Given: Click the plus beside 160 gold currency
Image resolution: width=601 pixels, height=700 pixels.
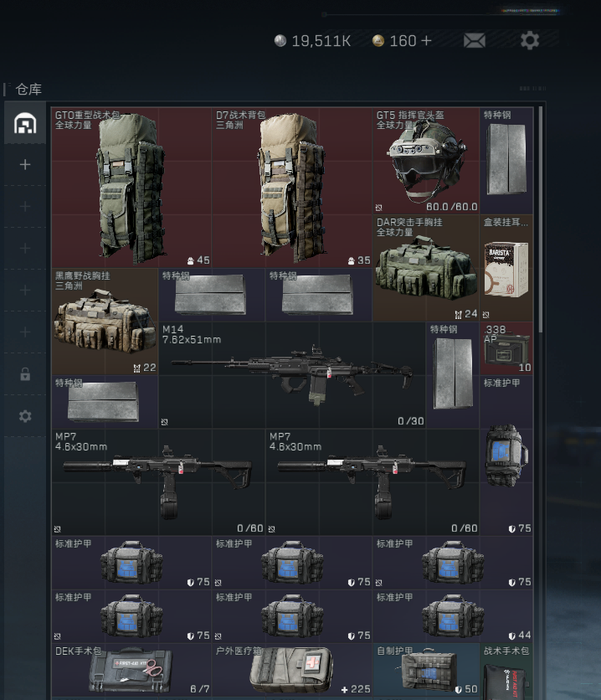Looking at the screenshot, I should point(427,40).
